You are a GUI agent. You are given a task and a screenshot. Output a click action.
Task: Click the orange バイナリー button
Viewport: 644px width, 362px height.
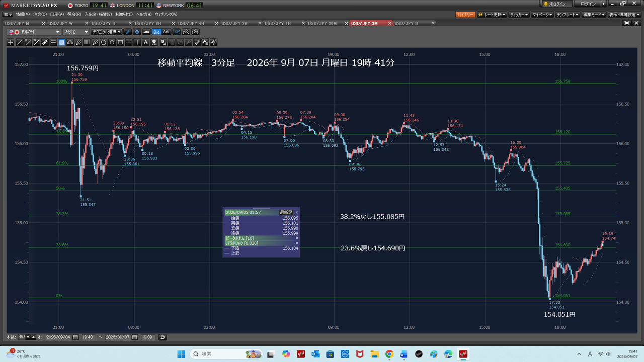pyautogui.click(x=465, y=15)
